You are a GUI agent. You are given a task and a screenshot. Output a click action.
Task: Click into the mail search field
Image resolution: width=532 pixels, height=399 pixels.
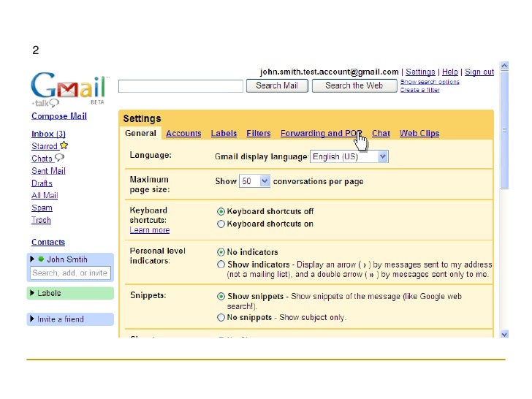pyautogui.click(x=180, y=86)
